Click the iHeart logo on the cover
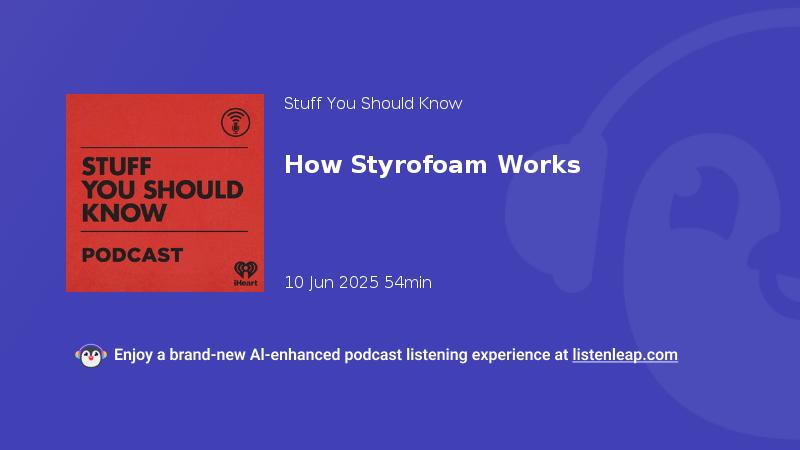 pos(245,273)
